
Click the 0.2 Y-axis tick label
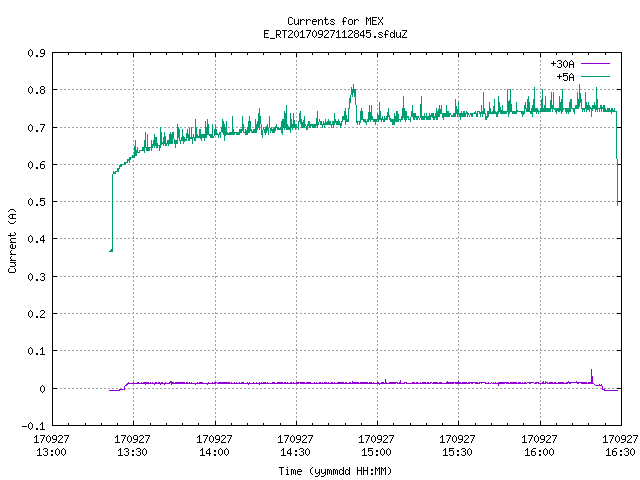point(36,314)
